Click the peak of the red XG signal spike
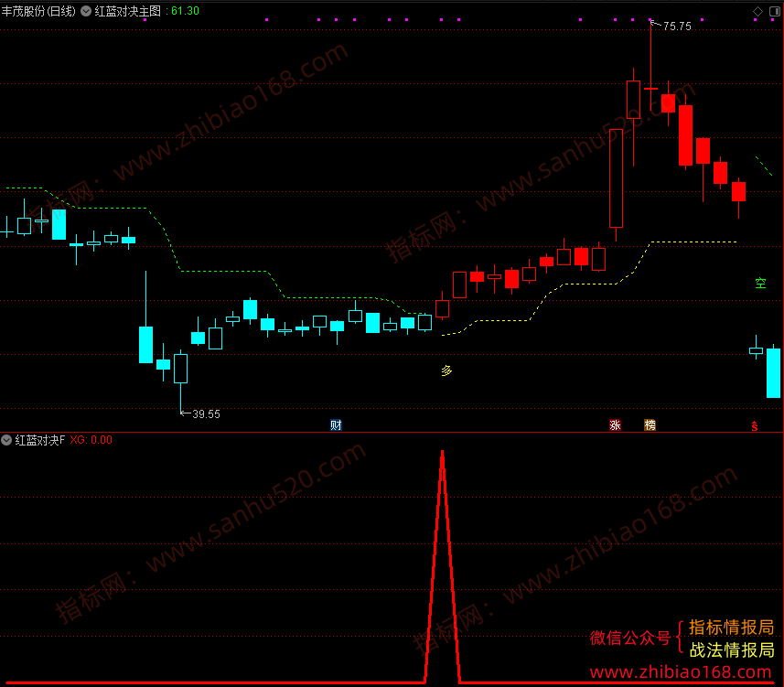Viewport: 784px width, 687px height. (442, 453)
